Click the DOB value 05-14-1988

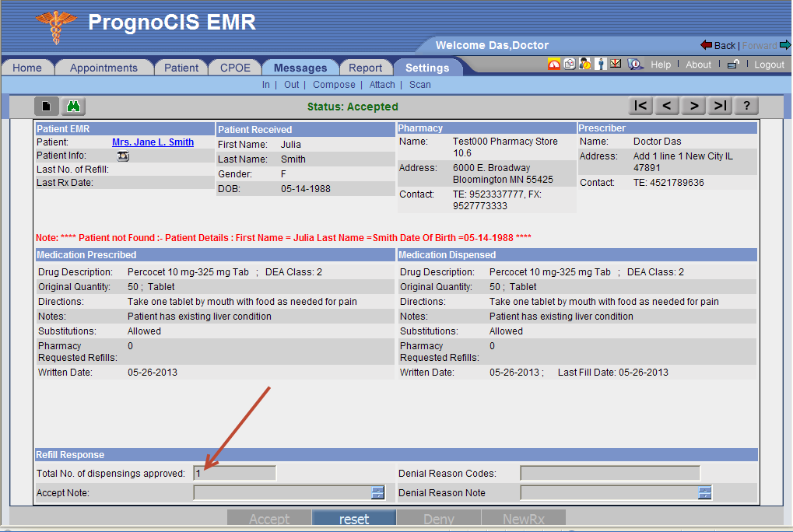pyautogui.click(x=306, y=188)
